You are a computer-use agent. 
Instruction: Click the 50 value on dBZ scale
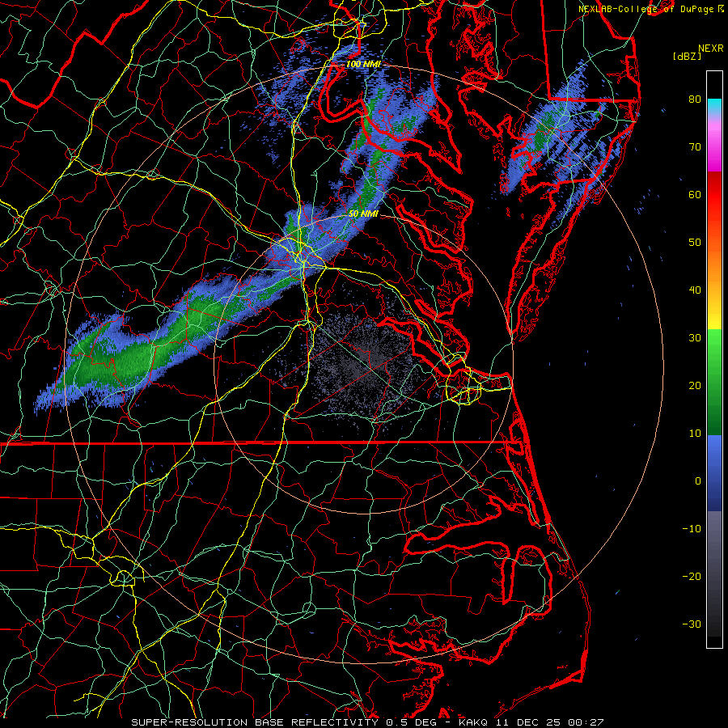tap(695, 243)
